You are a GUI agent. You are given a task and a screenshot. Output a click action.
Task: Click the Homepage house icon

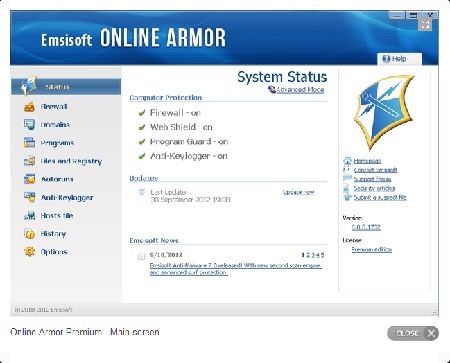(347, 161)
